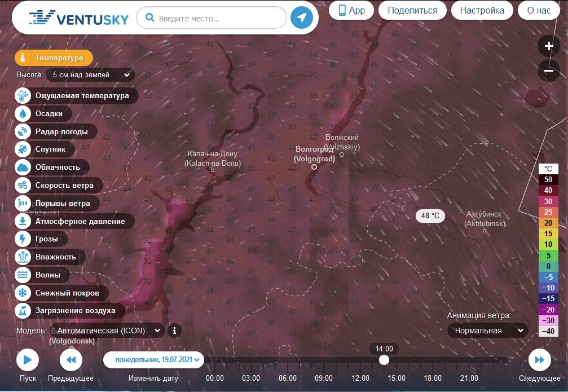Open the App phone link
The width and height of the screenshot is (568, 392).
click(x=351, y=10)
